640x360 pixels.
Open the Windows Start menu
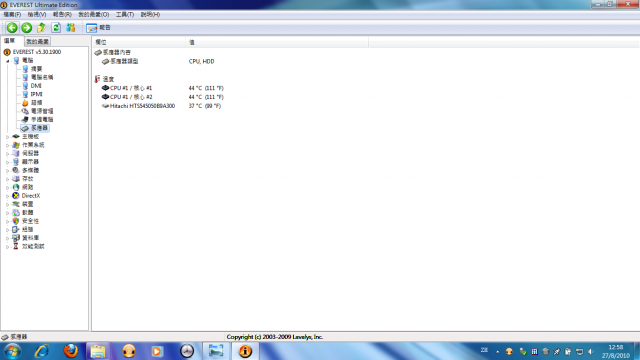click(x=12, y=351)
